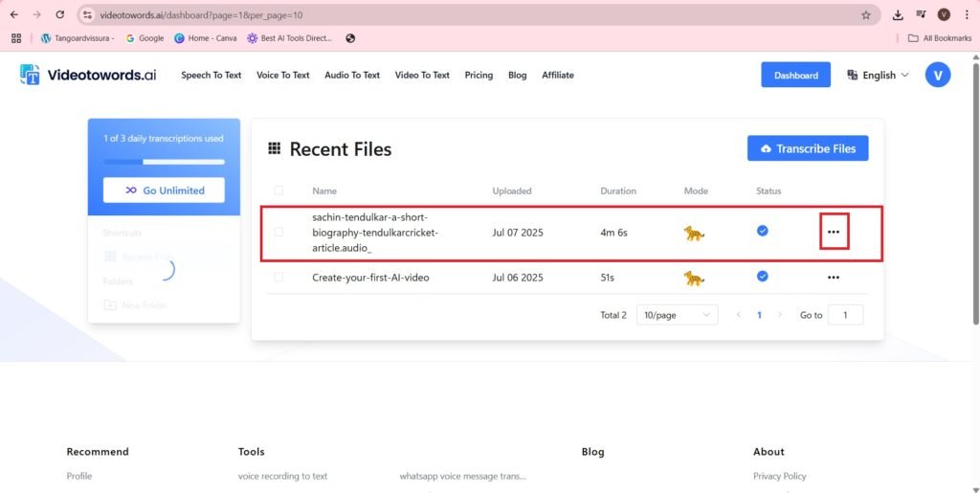980x493 pixels.
Task: Bookmark this page with the star icon
Action: pyautogui.click(x=865, y=15)
